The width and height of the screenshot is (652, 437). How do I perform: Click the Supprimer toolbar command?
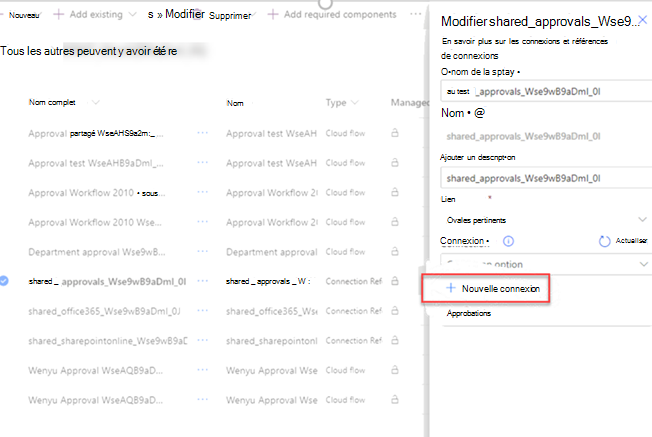[x=230, y=15]
